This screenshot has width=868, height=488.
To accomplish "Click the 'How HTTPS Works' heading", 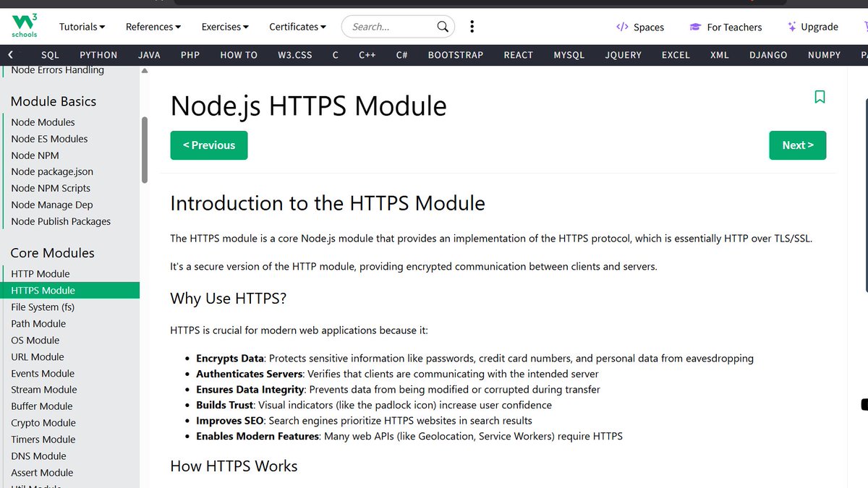I will click(x=234, y=466).
